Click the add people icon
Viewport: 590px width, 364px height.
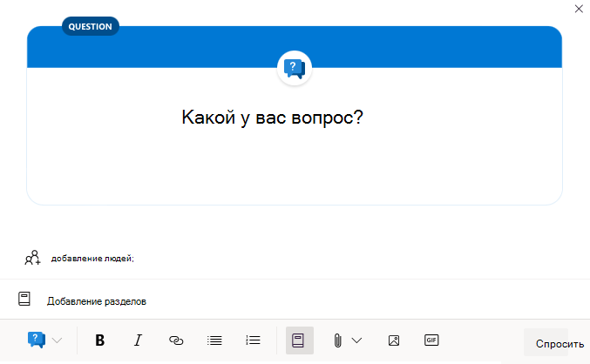33,258
